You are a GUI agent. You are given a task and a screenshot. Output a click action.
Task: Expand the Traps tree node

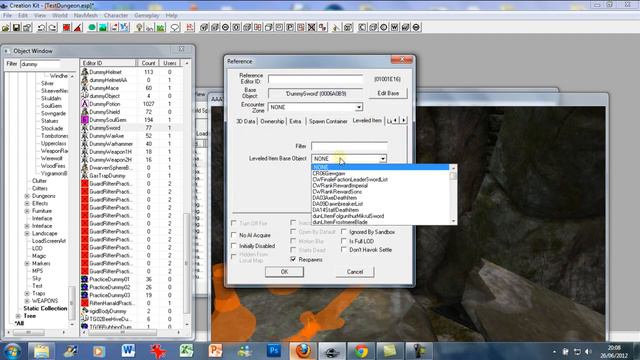27,293
